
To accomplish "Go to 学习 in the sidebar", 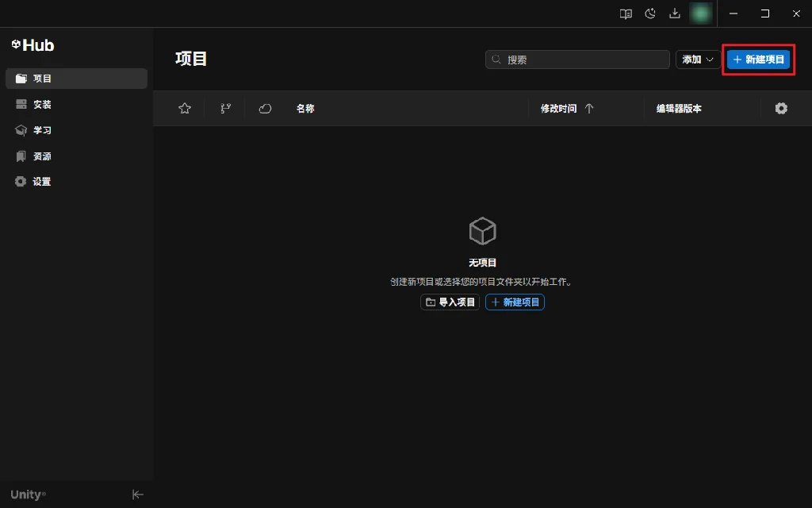I will click(x=76, y=130).
